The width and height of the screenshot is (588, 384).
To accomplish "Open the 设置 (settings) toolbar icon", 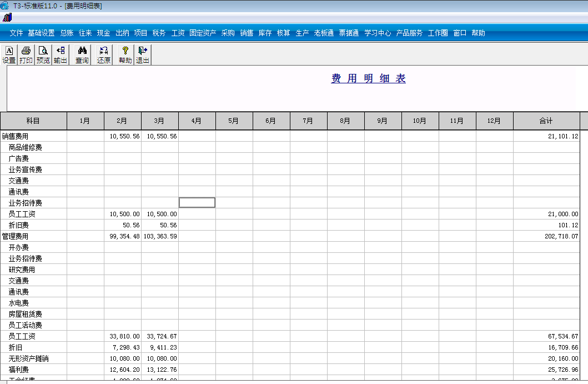I will coord(9,54).
